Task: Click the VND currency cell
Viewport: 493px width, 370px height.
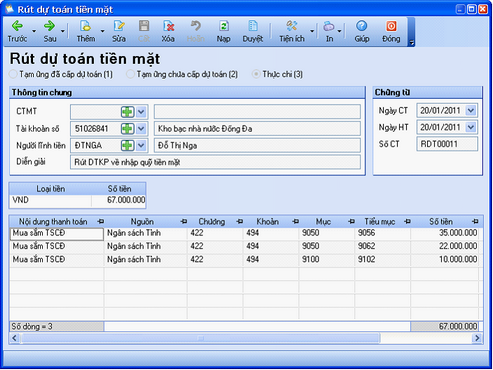Action: point(51,200)
